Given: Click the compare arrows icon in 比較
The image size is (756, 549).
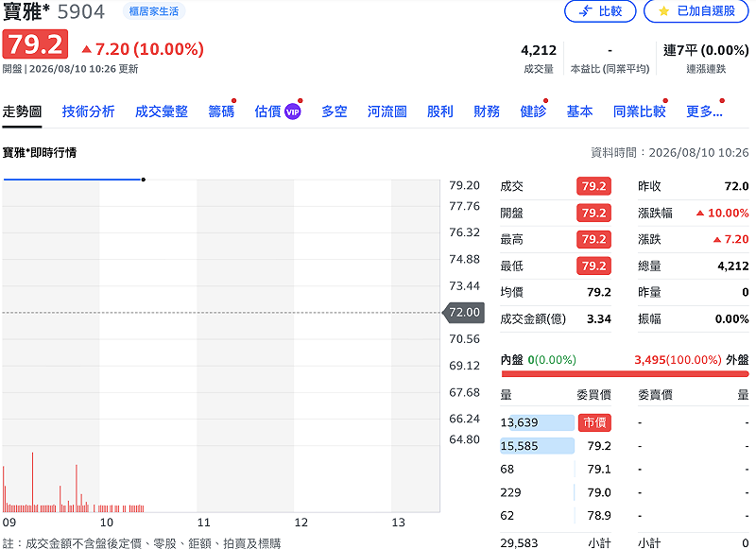Looking at the screenshot, I should 585,11.
